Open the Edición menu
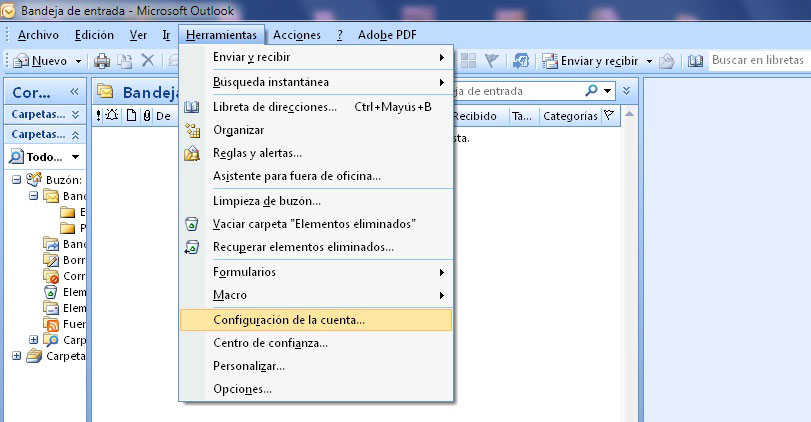This screenshot has height=422, width=811. click(94, 35)
